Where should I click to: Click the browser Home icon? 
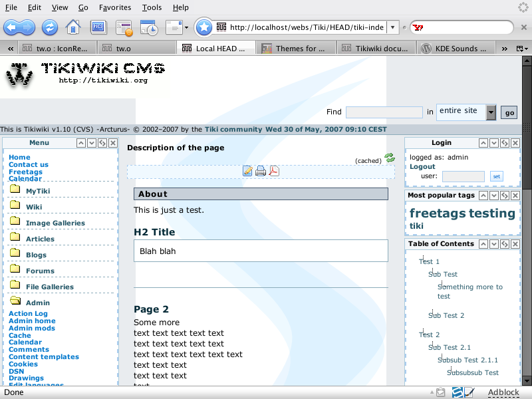pos(73,27)
